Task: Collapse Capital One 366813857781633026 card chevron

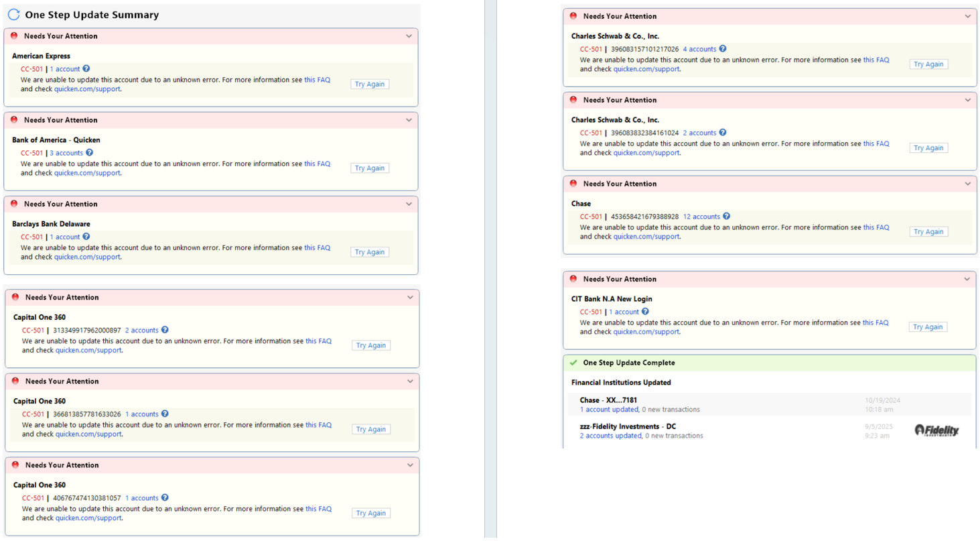Action: point(410,381)
